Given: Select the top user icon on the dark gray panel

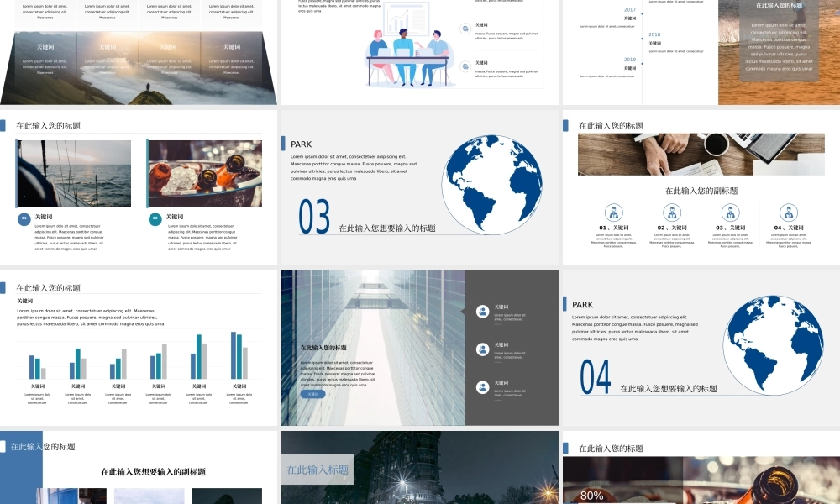Looking at the screenshot, I should tap(483, 312).
